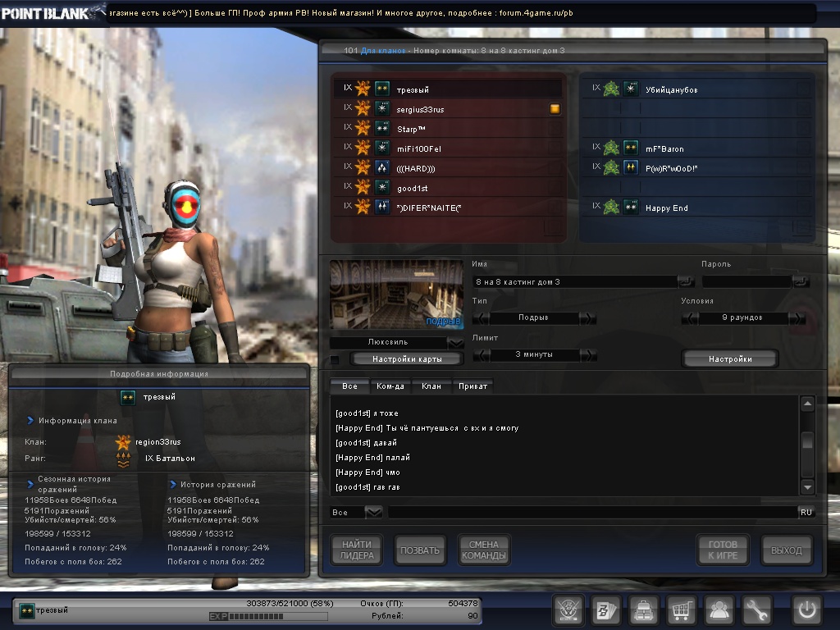This screenshot has width=840, height=630.
Task: Click the rank badge beside miFi100Fel
Action: pos(382,148)
